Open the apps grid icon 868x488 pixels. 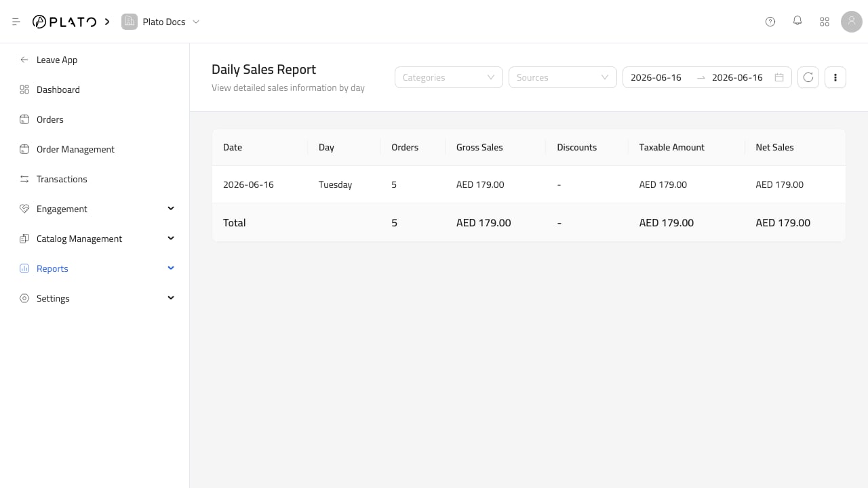825,22
